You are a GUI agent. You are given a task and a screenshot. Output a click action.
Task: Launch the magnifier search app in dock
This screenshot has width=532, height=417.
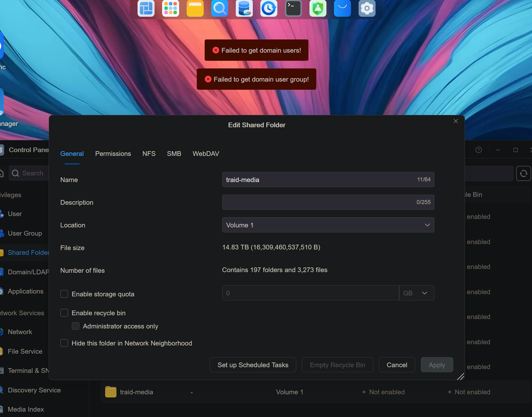coord(219,8)
